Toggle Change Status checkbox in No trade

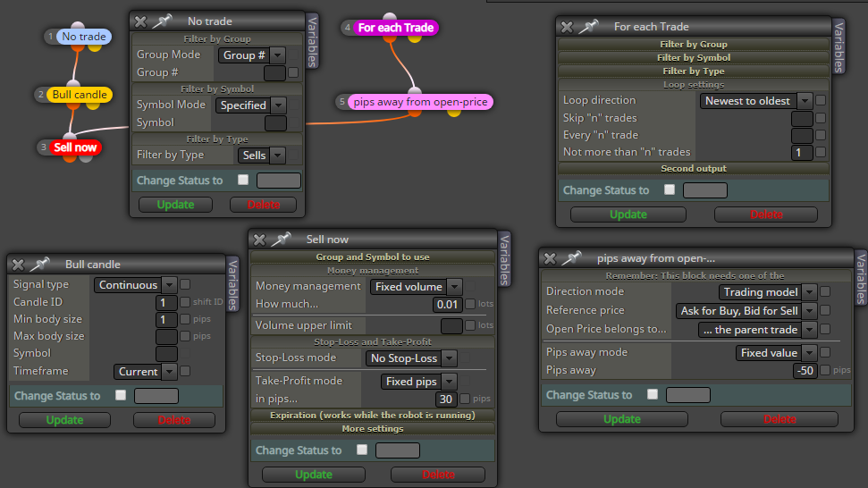pos(243,180)
